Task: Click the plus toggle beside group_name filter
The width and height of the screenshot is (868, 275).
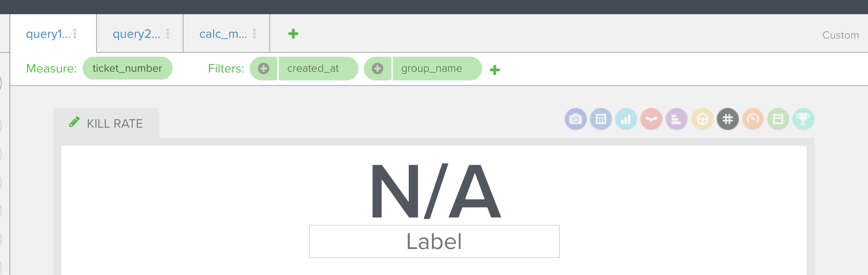Action: (378, 69)
